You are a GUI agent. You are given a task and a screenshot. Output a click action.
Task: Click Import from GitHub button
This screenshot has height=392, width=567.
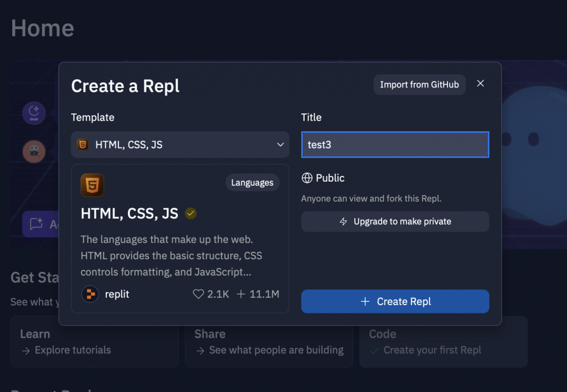(x=420, y=85)
